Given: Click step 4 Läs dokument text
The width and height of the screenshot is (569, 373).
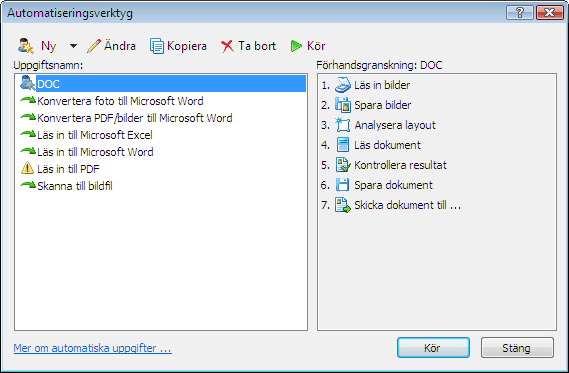Looking at the screenshot, I should point(387,145).
